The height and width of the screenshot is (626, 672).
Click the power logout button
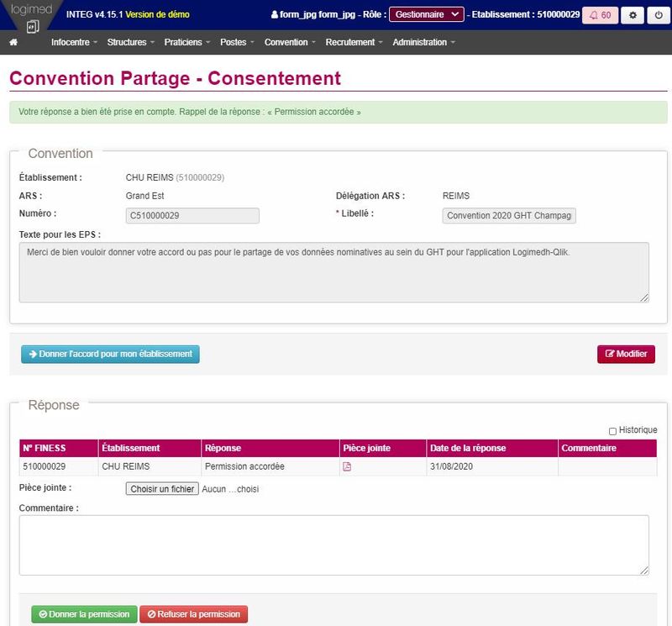click(x=659, y=15)
